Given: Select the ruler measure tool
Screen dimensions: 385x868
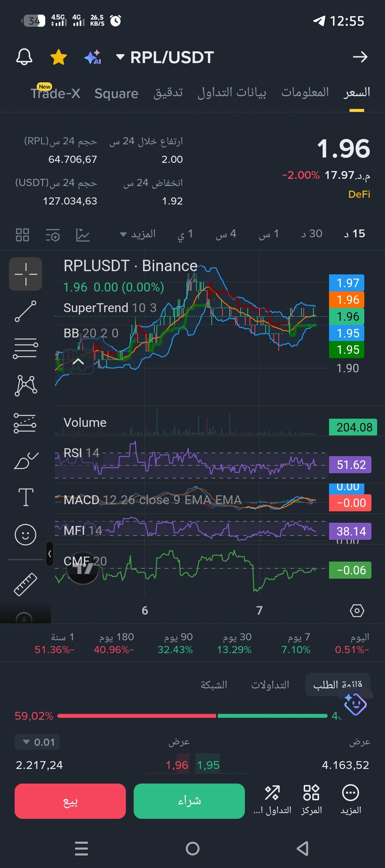Looking at the screenshot, I should click(x=26, y=584).
